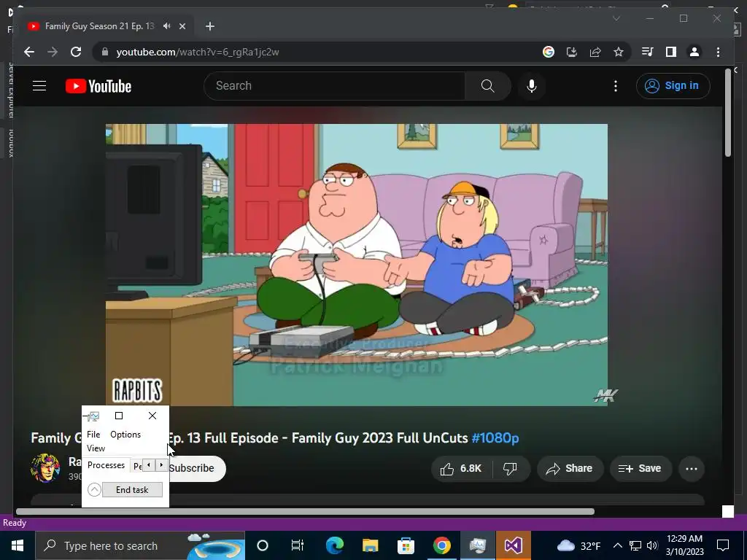Open the weather widget showing 32°F
The width and height of the screenshot is (747, 560).
pos(578,545)
